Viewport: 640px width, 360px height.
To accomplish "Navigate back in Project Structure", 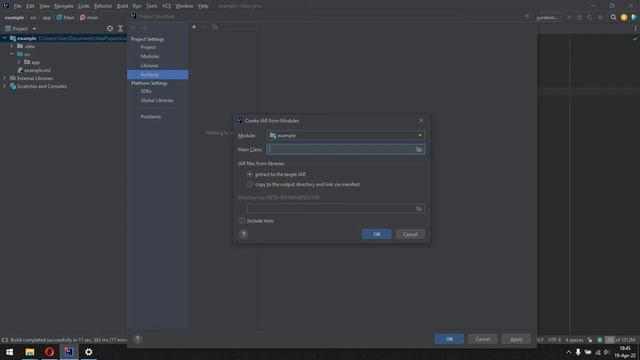I will [x=133, y=27].
